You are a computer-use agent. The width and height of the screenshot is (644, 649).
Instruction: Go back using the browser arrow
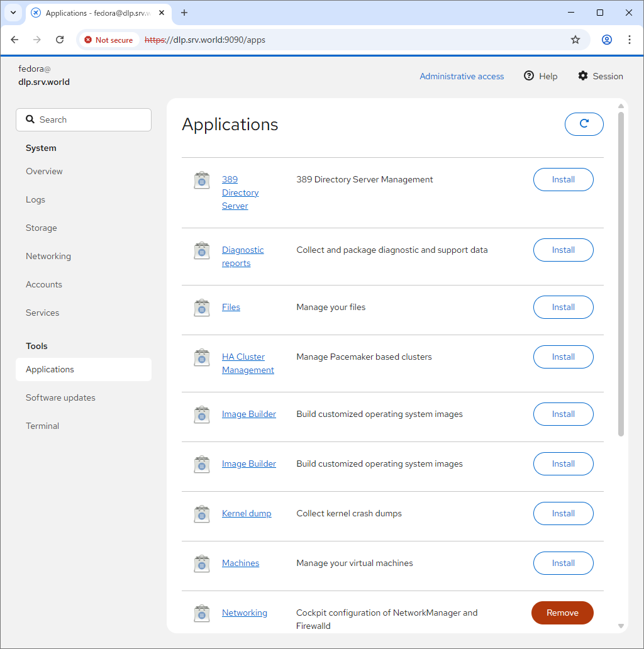tap(14, 40)
